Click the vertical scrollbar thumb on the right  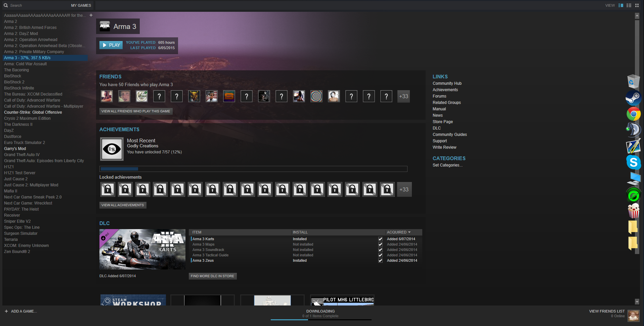coord(637,137)
